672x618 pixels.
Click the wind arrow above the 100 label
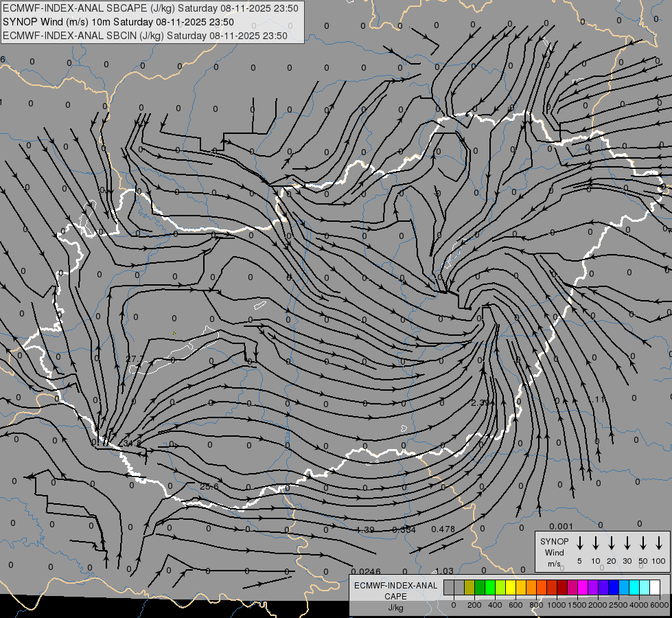pyautogui.click(x=659, y=543)
